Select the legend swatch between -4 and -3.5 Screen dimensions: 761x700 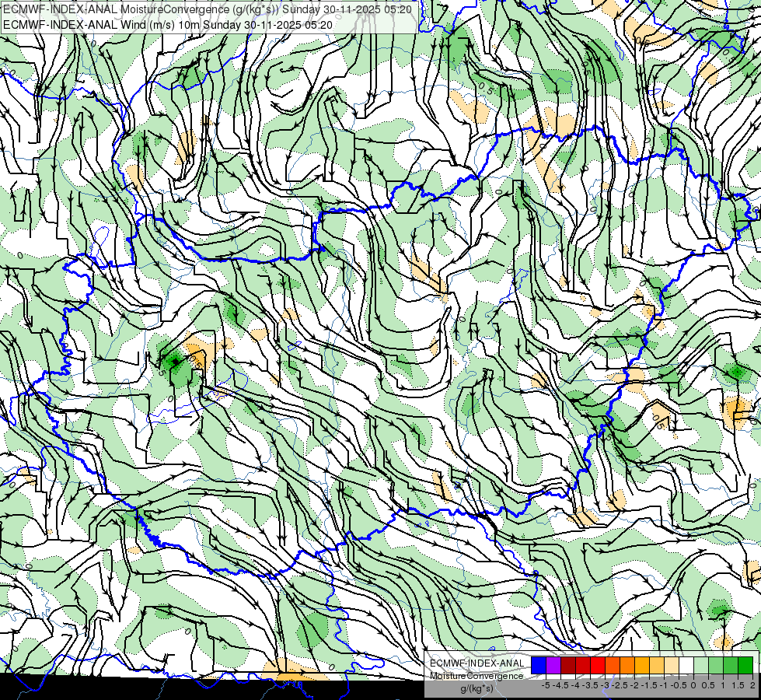pyautogui.click(x=583, y=665)
